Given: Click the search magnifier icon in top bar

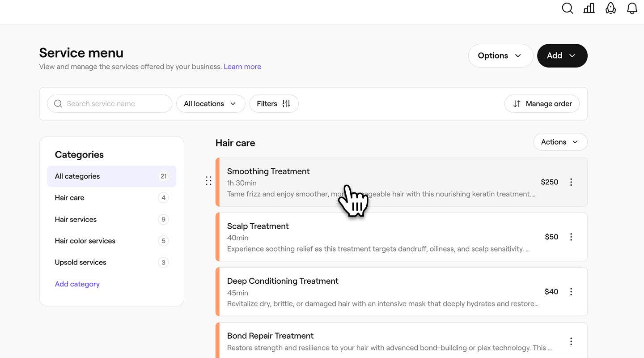Looking at the screenshot, I should (567, 9).
